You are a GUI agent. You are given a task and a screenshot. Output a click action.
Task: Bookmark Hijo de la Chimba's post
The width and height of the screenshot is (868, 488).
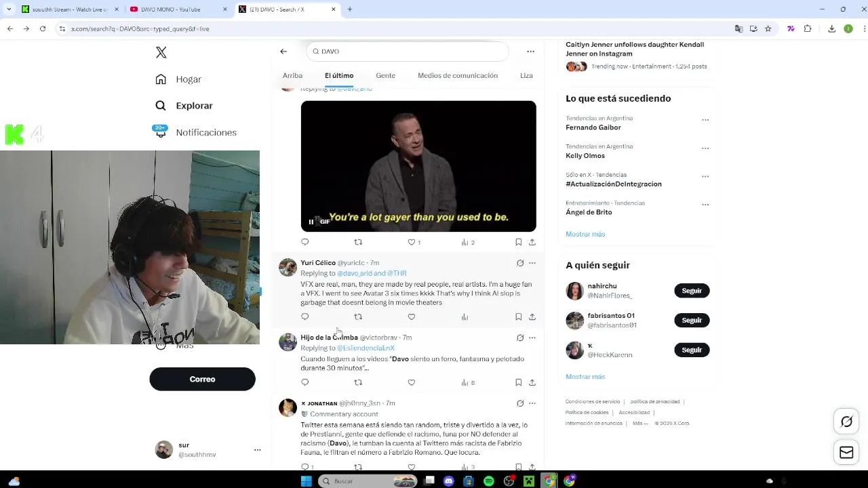pos(518,382)
